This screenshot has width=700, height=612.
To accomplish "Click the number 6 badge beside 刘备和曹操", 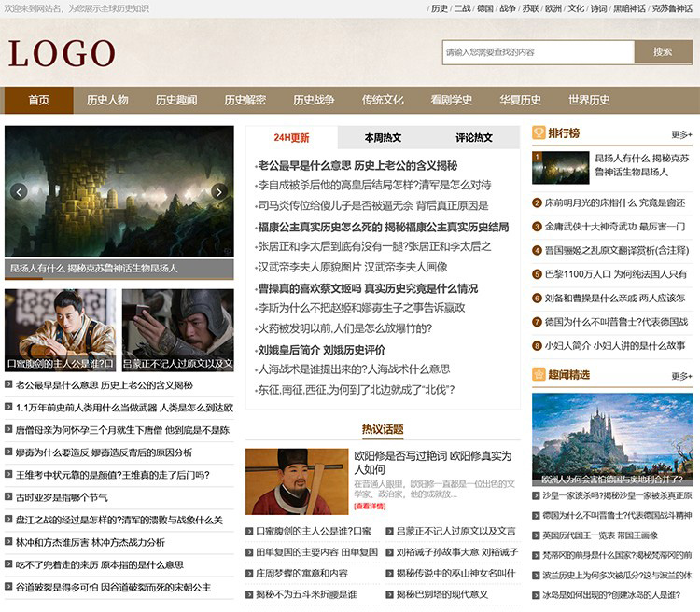I will coord(537,299).
